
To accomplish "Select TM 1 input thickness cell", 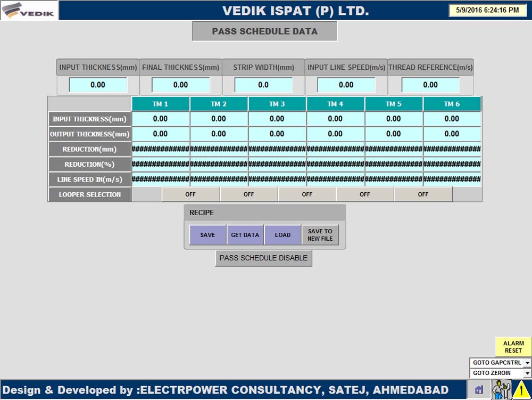I will pos(160,119).
